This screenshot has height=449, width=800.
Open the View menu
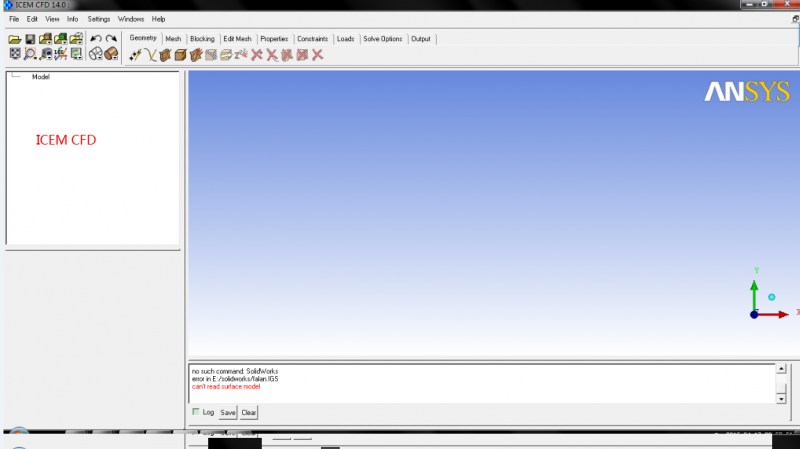coord(52,19)
